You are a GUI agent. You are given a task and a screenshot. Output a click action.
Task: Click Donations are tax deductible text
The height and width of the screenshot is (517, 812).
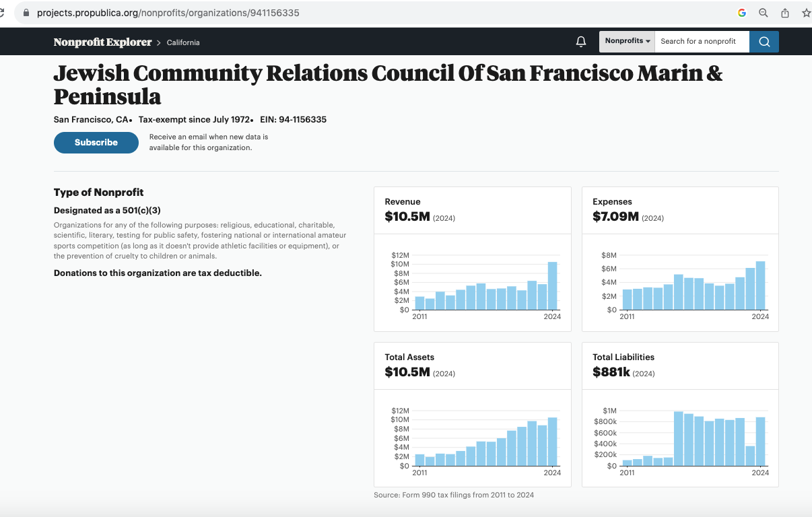158,273
